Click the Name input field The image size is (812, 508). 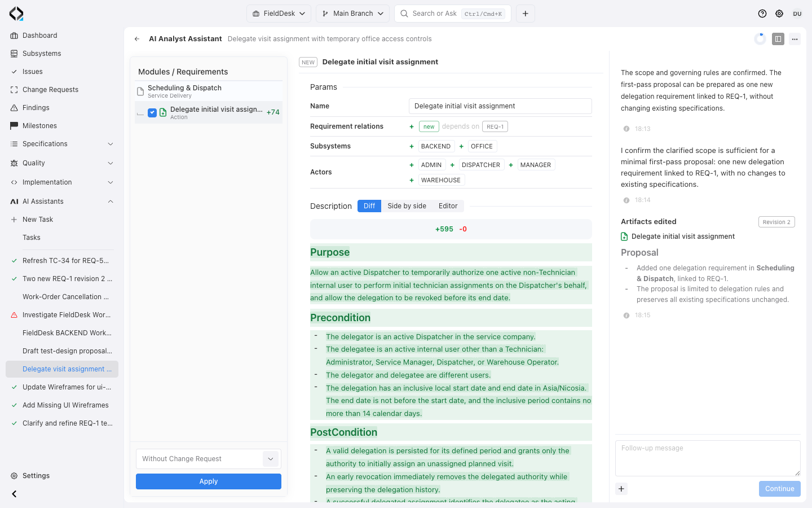[x=500, y=106]
